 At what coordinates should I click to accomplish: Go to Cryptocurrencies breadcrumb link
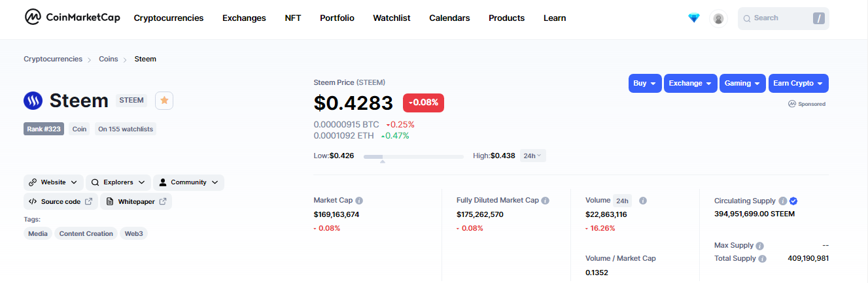[x=53, y=59]
